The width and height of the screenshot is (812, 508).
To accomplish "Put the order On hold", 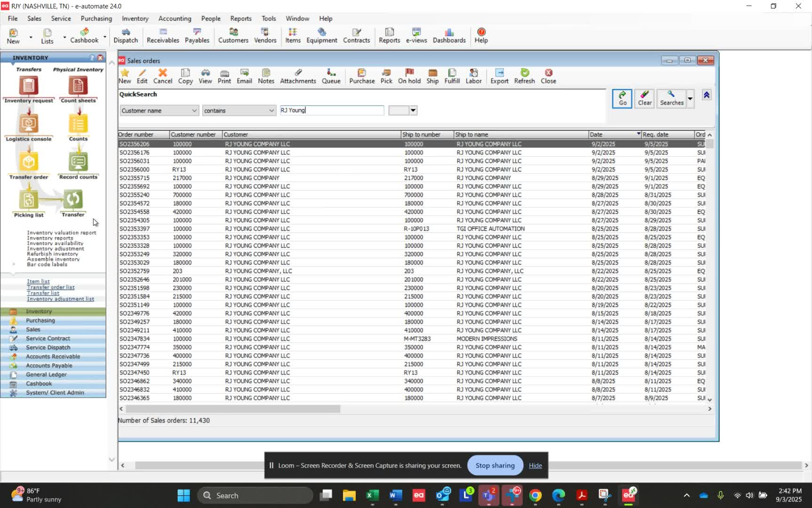I will (409, 76).
